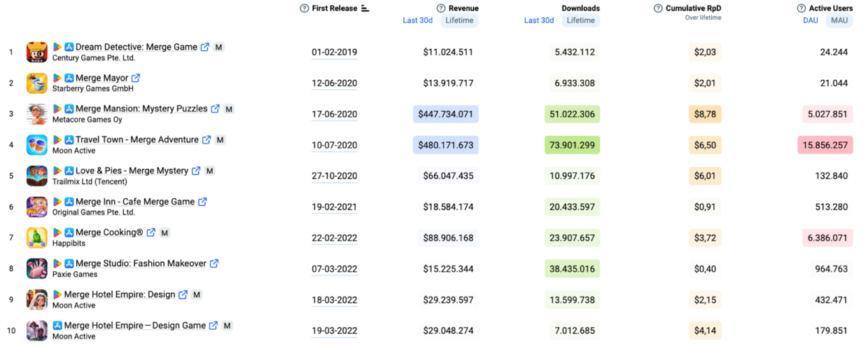Click the help icon beside Active Users
The image size is (868, 344).
coord(801,8)
